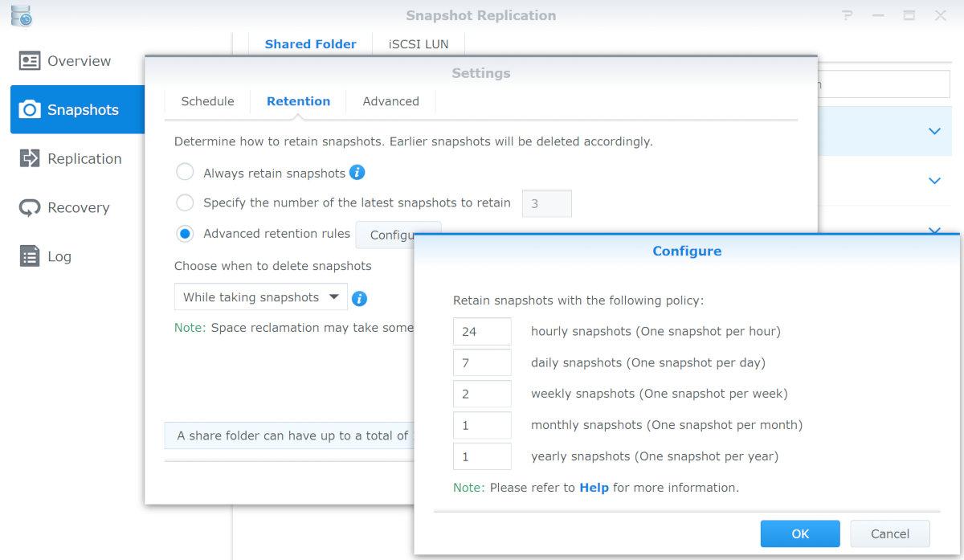Click the weekly snapshots count field

[x=482, y=394]
